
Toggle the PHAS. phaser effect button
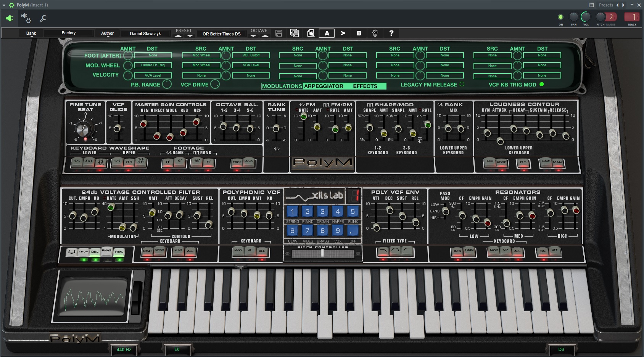pos(107,251)
